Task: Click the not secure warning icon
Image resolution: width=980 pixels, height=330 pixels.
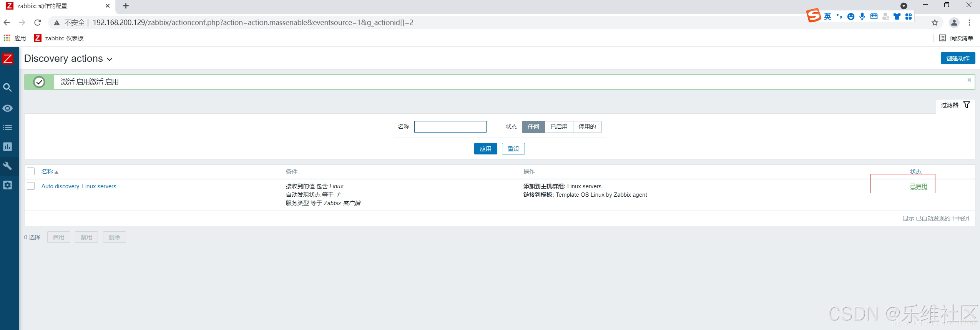Action: click(57, 23)
